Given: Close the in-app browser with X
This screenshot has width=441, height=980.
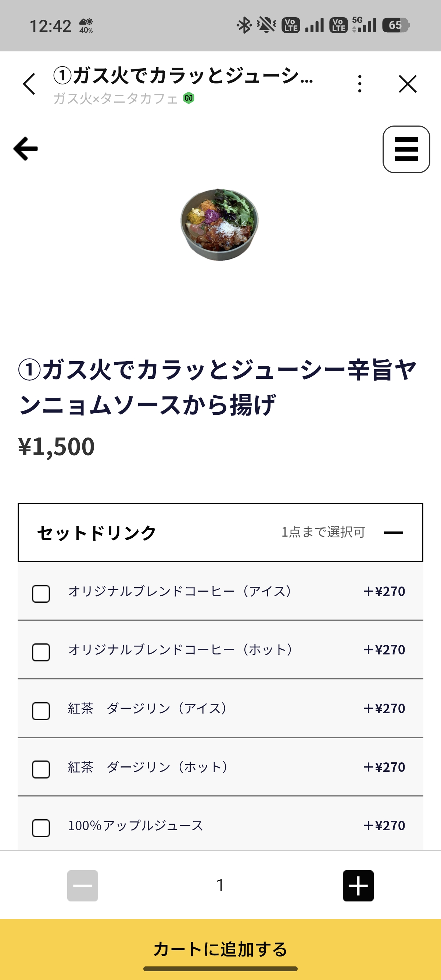Looking at the screenshot, I should (x=408, y=84).
